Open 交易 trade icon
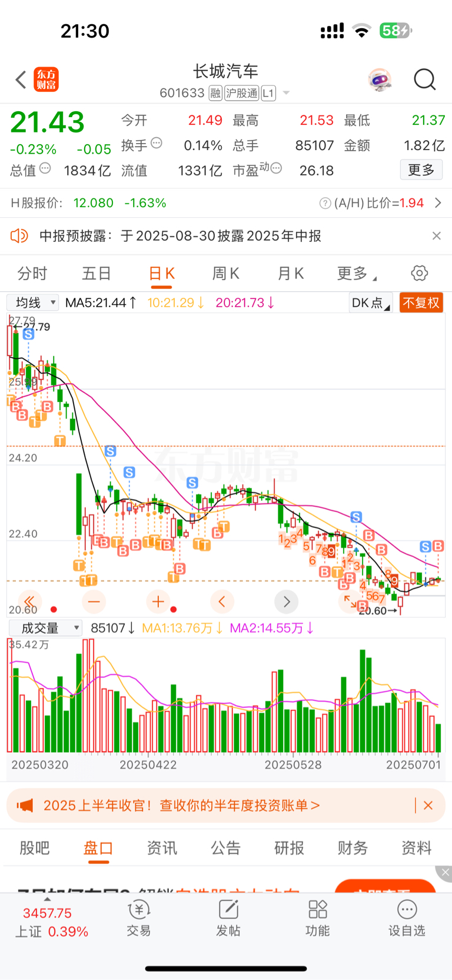Screen dimensions: 452x980 (139, 918)
